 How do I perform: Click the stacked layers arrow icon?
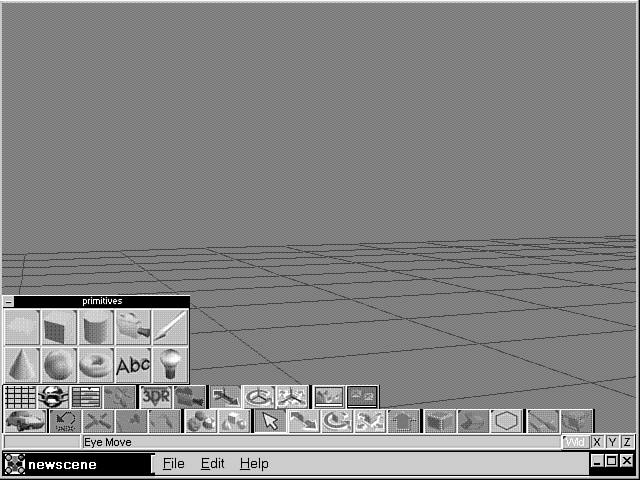(189, 397)
